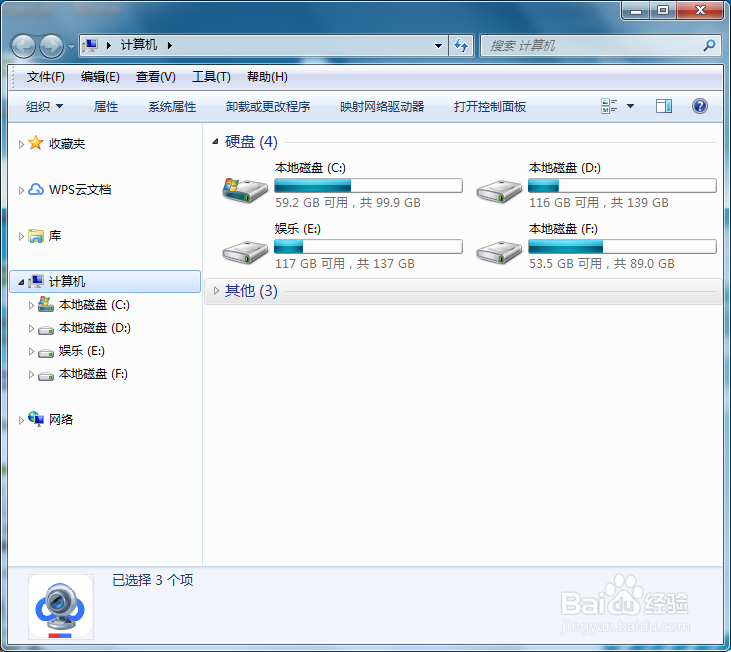The width and height of the screenshot is (731, 652).
Task: Click 53.5 GB 可用 text
Action: pyautogui.click(x=565, y=264)
